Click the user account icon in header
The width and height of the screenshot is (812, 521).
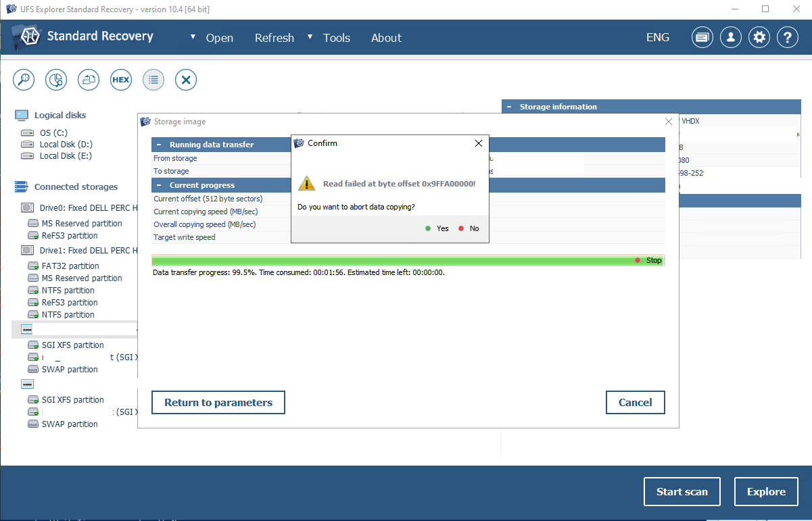(731, 38)
